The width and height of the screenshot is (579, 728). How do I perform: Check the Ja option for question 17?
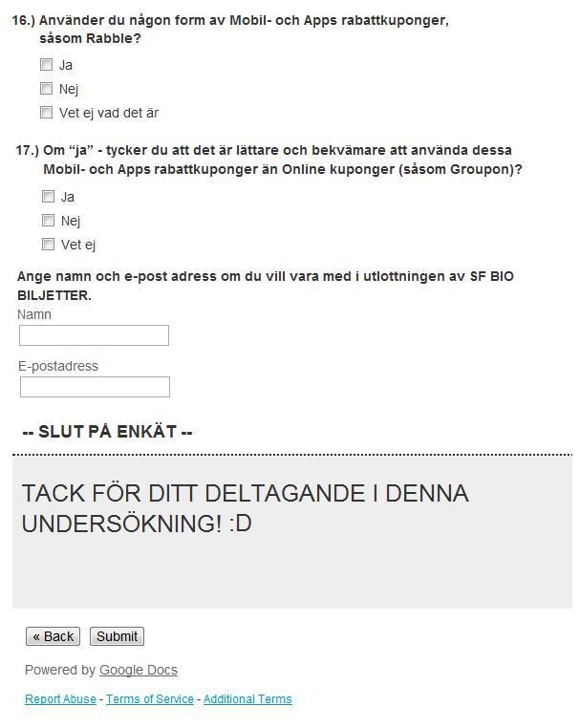(49, 197)
